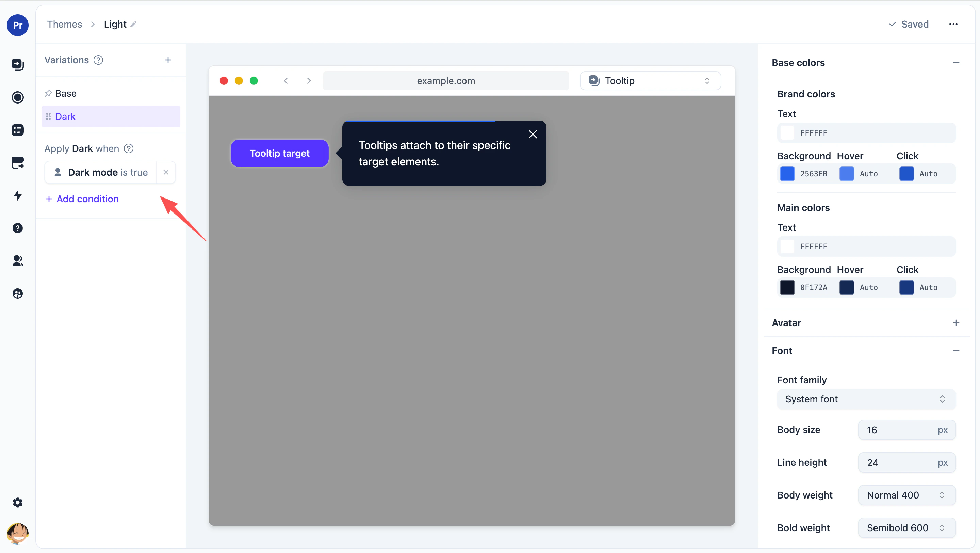Click the Main colors Click swatch

(x=906, y=287)
